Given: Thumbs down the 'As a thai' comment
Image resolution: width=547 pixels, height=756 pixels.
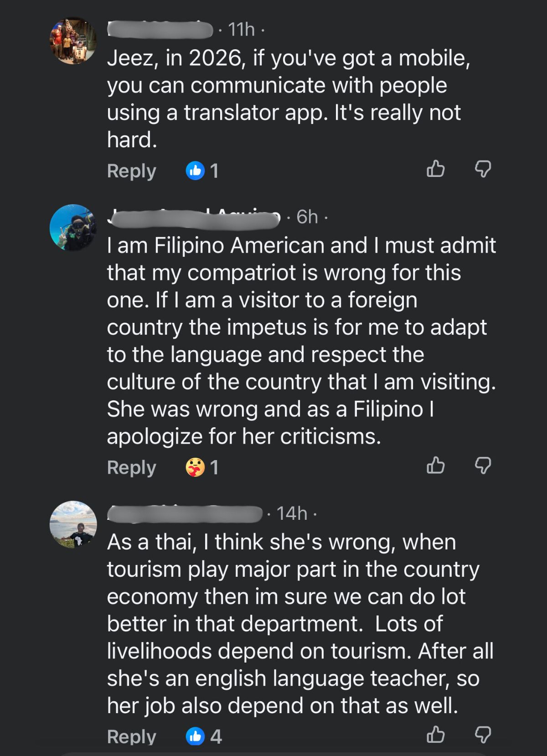Looking at the screenshot, I should (x=483, y=735).
